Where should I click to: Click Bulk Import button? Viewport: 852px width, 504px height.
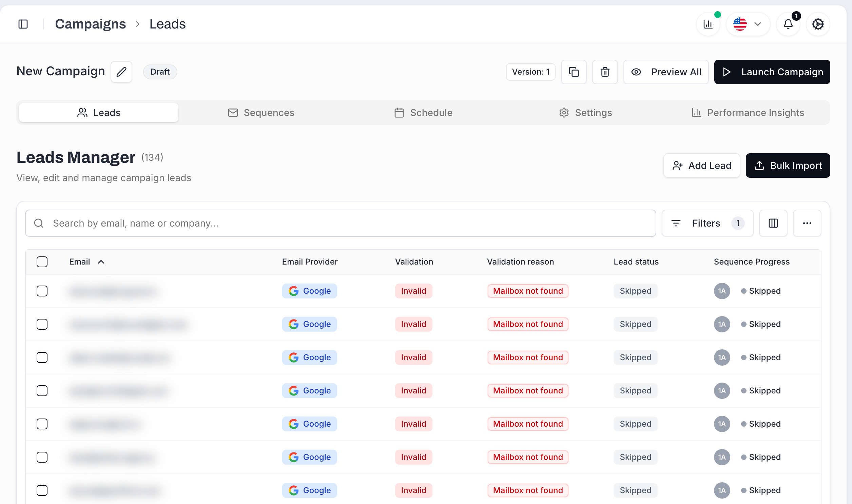click(x=788, y=166)
